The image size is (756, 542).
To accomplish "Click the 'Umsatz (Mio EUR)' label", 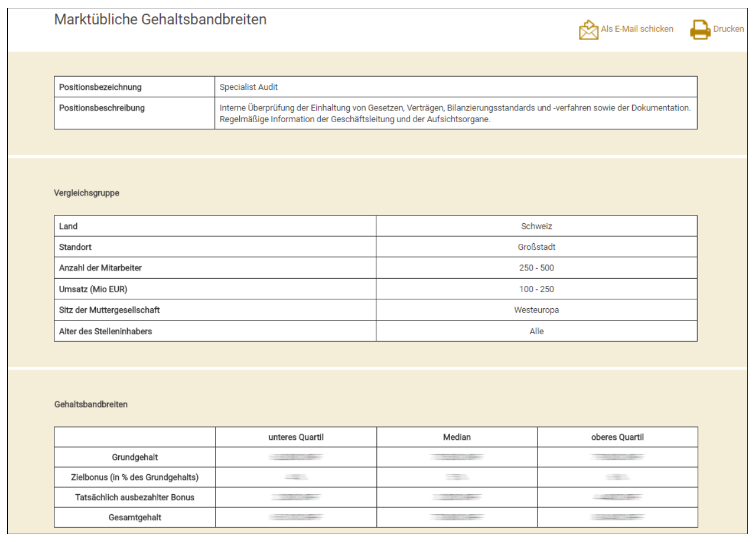I will pos(93,289).
